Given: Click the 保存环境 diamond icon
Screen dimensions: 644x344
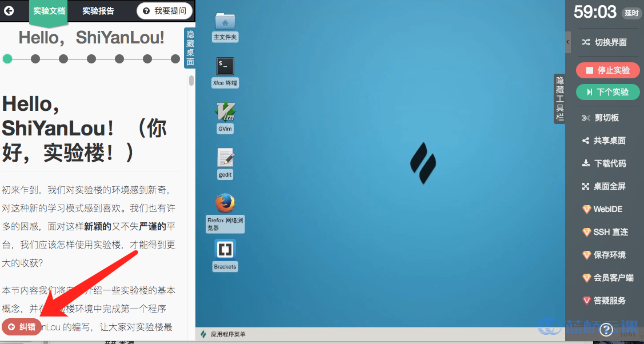Looking at the screenshot, I should [586, 255].
